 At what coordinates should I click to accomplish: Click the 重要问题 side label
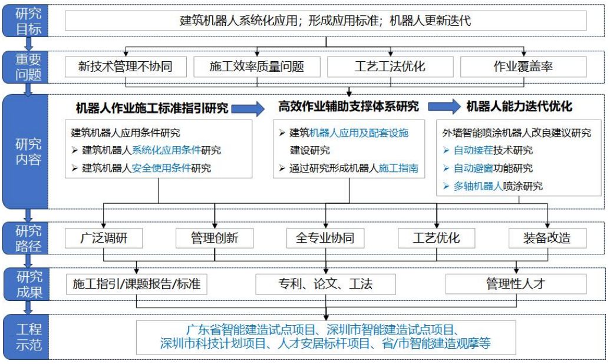click(26, 67)
